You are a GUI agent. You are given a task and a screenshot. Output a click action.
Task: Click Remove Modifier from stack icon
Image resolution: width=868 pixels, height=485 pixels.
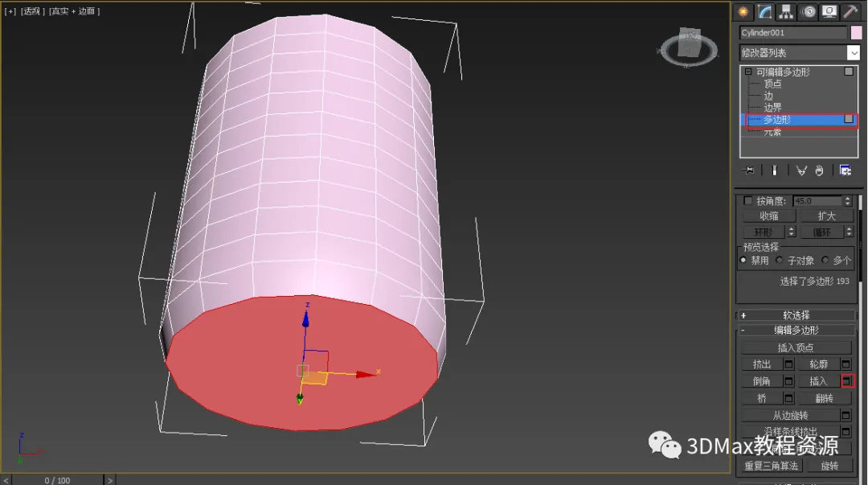[819, 171]
